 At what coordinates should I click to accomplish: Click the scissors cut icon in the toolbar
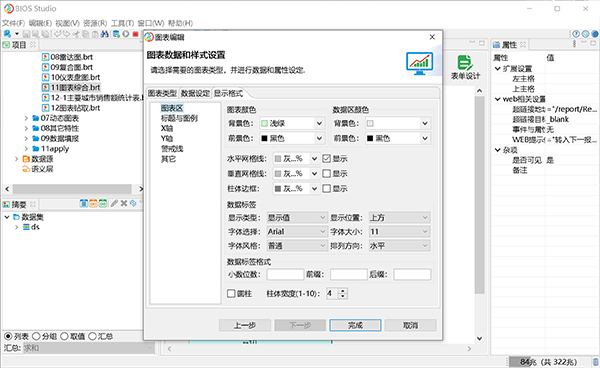[76, 34]
